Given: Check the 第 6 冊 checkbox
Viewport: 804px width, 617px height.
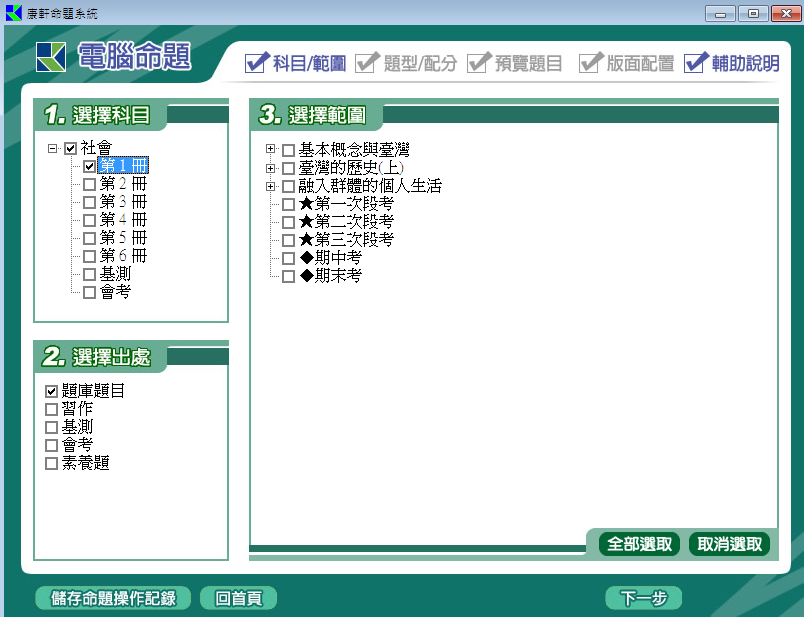Looking at the screenshot, I should 89,256.
